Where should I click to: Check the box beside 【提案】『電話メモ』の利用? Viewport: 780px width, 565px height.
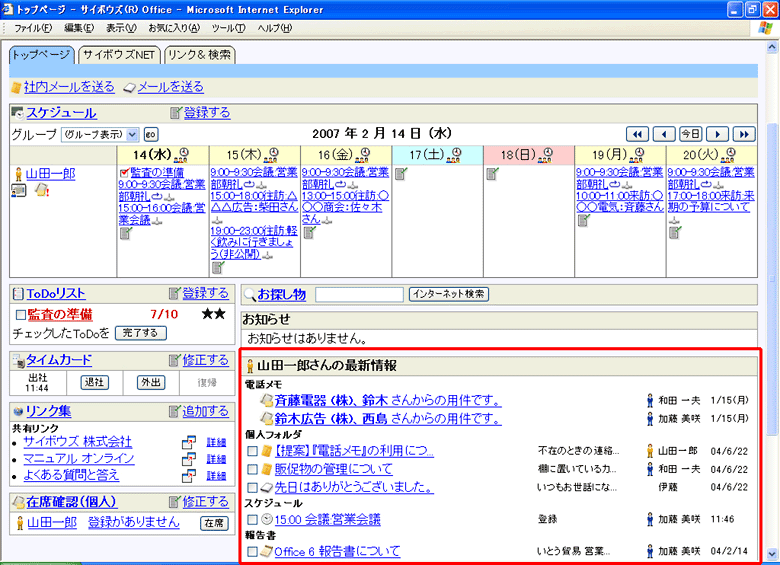253,451
